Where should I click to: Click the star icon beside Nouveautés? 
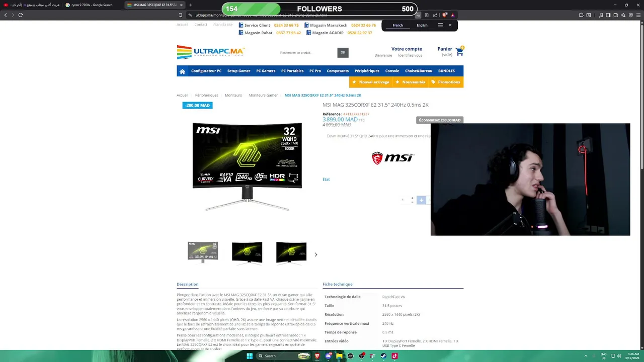pos(397,82)
